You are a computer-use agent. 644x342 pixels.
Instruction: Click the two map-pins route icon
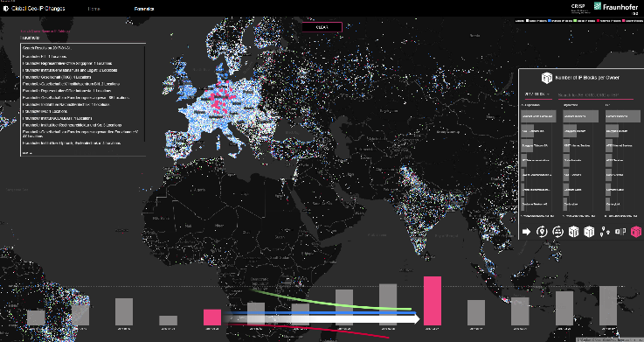[605, 232]
